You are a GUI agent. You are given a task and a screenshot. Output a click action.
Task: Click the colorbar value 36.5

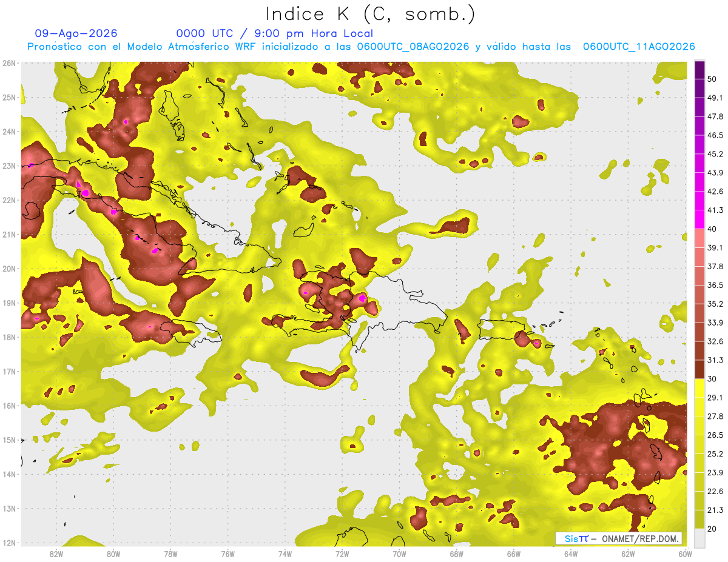(x=715, y=285)
